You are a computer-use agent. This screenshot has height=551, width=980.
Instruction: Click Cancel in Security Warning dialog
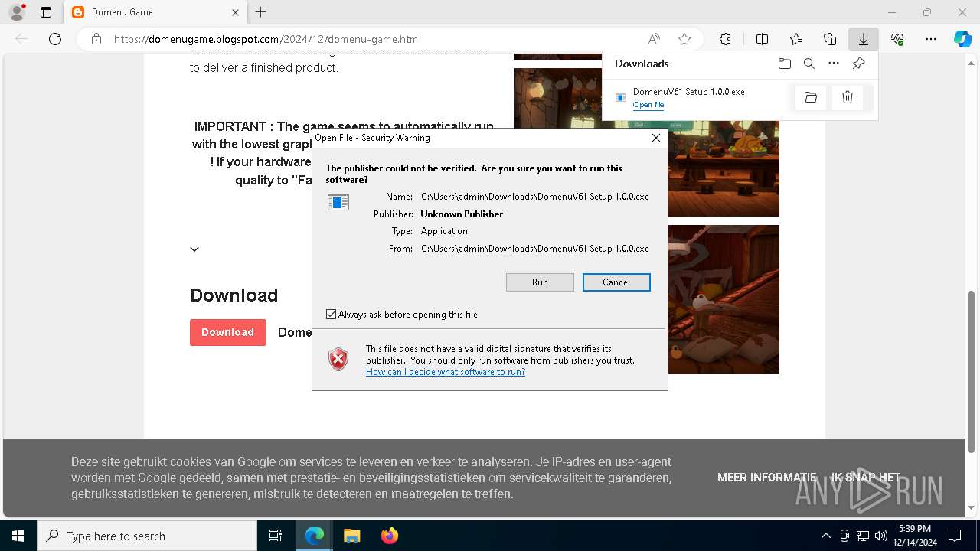pyautogui.click(x=616, y=282)
